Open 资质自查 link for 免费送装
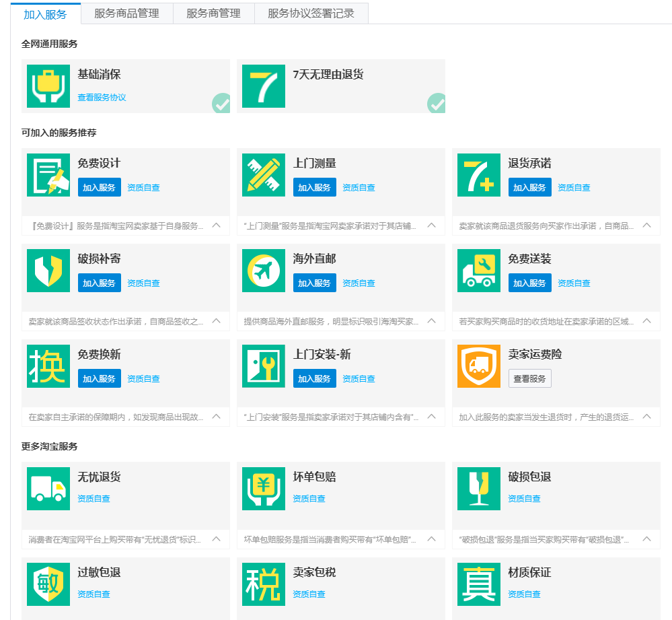Viewport: 672px width, 620px height. click(x=574, y=283)
